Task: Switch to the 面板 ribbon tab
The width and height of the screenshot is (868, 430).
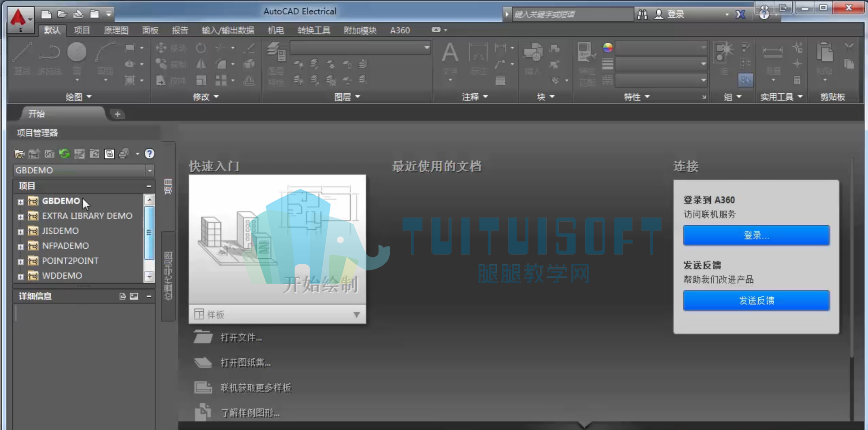Action: click(150, 30)
